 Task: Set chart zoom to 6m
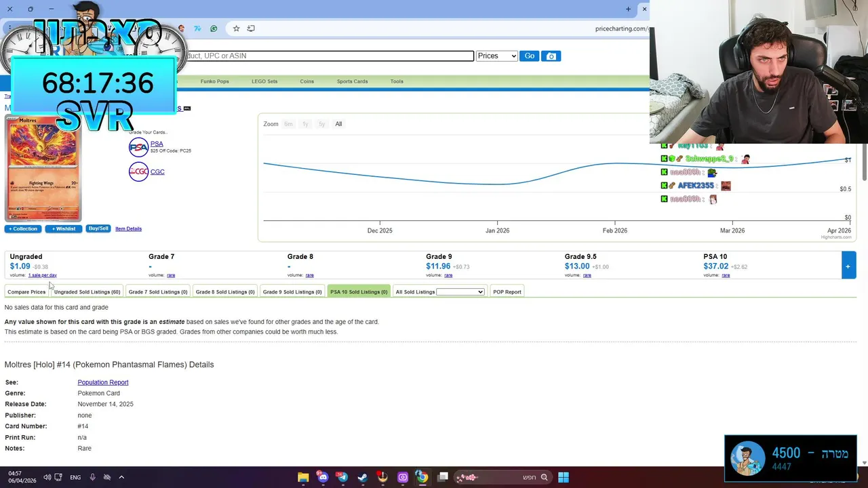(x=288, y=124)
